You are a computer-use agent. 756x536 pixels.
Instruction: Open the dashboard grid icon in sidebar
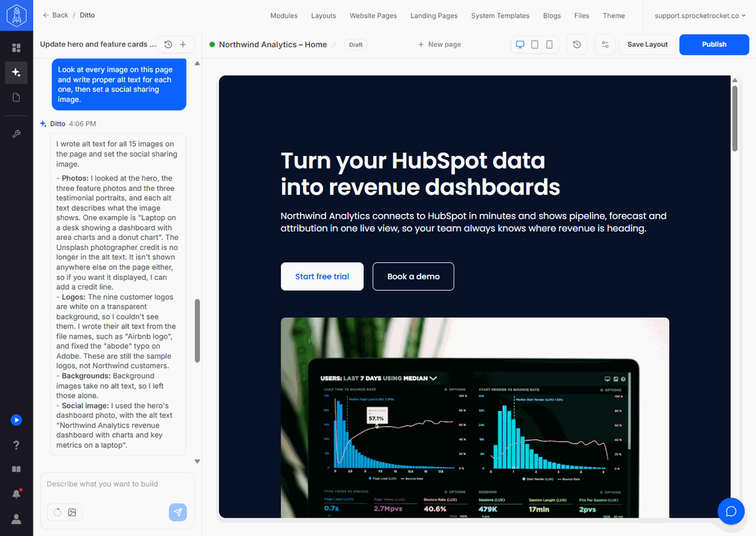(17, 47)
